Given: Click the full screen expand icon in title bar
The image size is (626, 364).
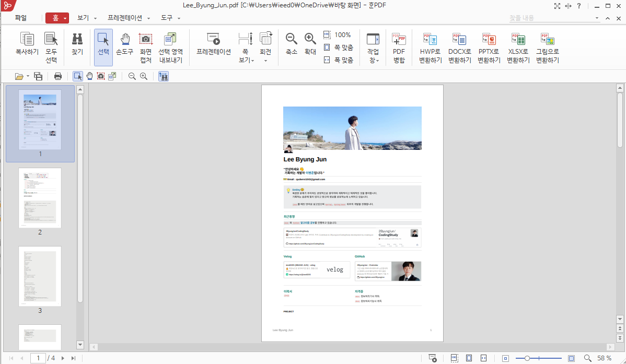Looking at the screenshot, I should (558, 6).
